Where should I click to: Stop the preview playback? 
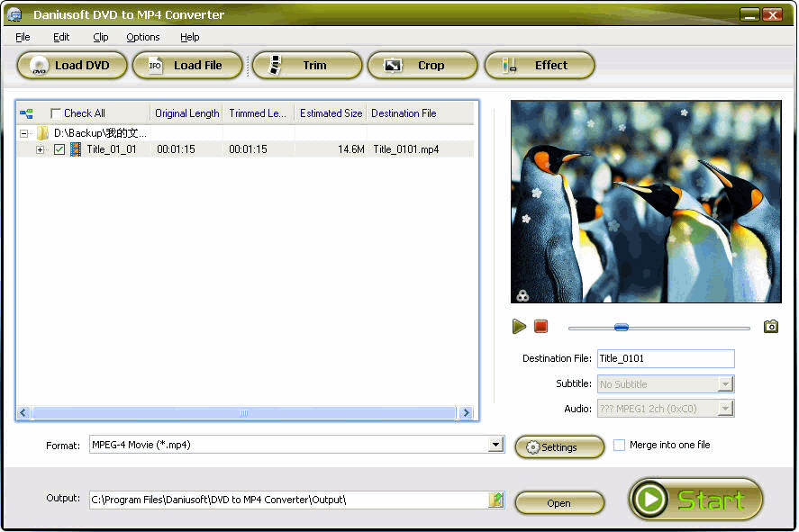click(x=540, y=327)
